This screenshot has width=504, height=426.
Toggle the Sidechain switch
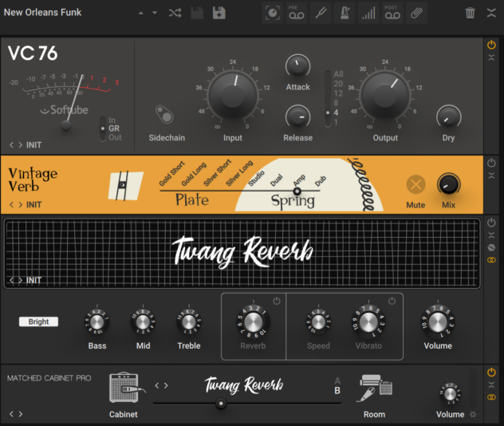(x=166, y=114)
